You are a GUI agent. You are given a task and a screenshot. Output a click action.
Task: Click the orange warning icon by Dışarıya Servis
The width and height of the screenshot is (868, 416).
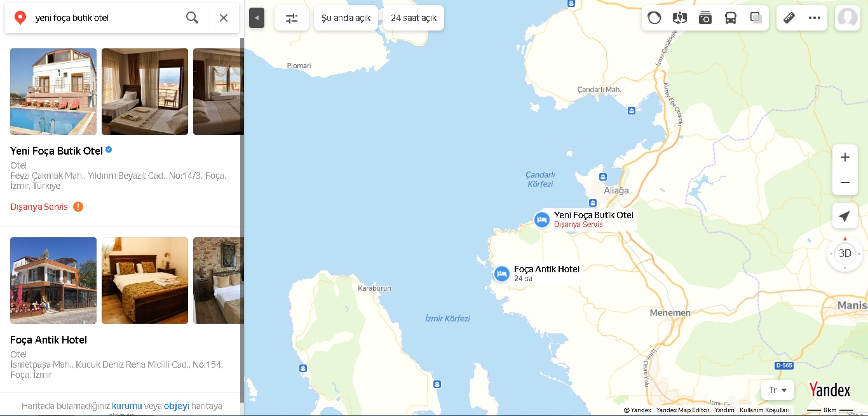coord(78,207)
